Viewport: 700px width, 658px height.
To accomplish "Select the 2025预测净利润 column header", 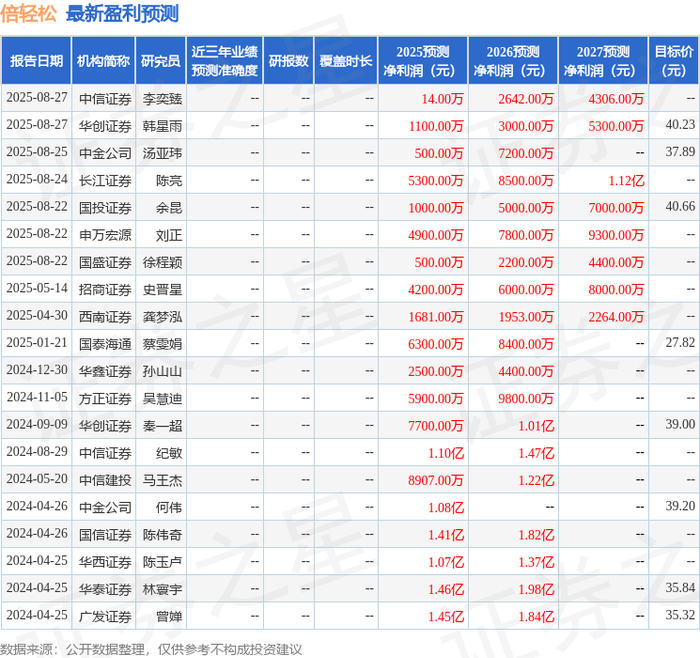I will coord(423,61).
